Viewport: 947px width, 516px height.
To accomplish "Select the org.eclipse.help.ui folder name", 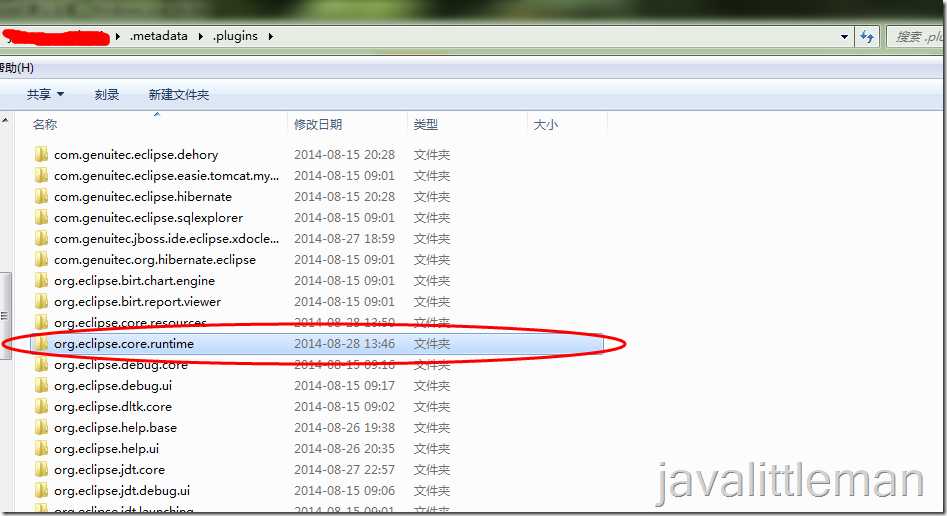I will click(x=106, y=448).
